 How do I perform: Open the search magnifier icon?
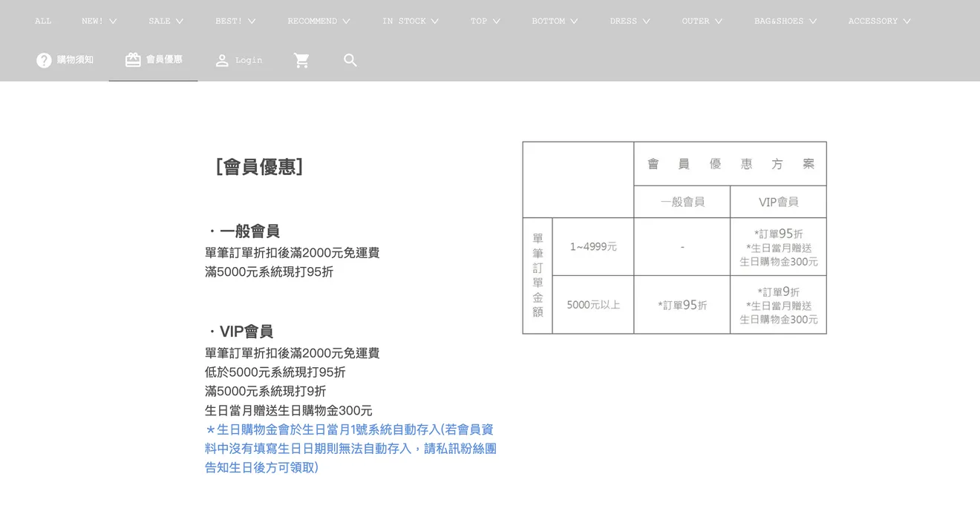350,60
